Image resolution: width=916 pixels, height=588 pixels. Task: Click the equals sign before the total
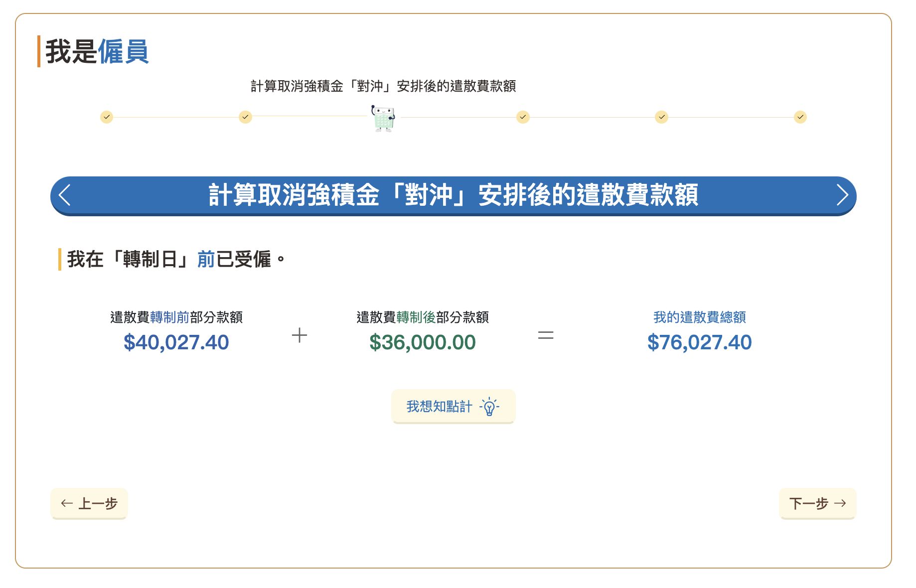click(x=546, y=335)
